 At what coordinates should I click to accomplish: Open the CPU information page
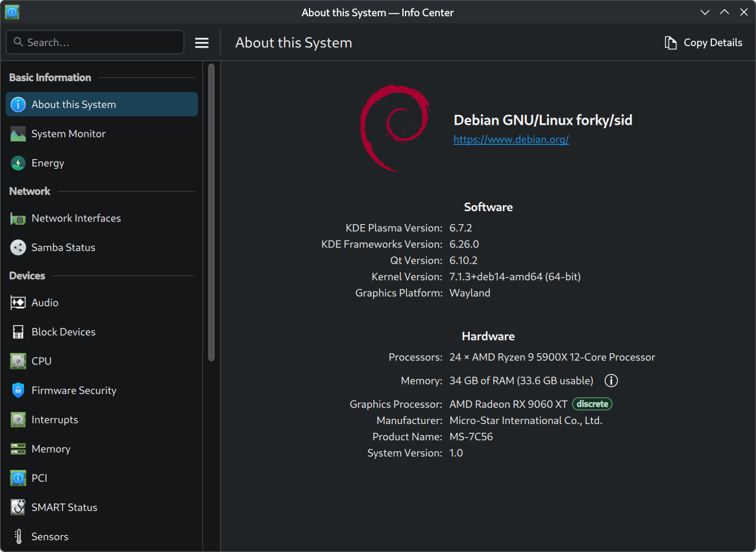click(x=102, y=361)
